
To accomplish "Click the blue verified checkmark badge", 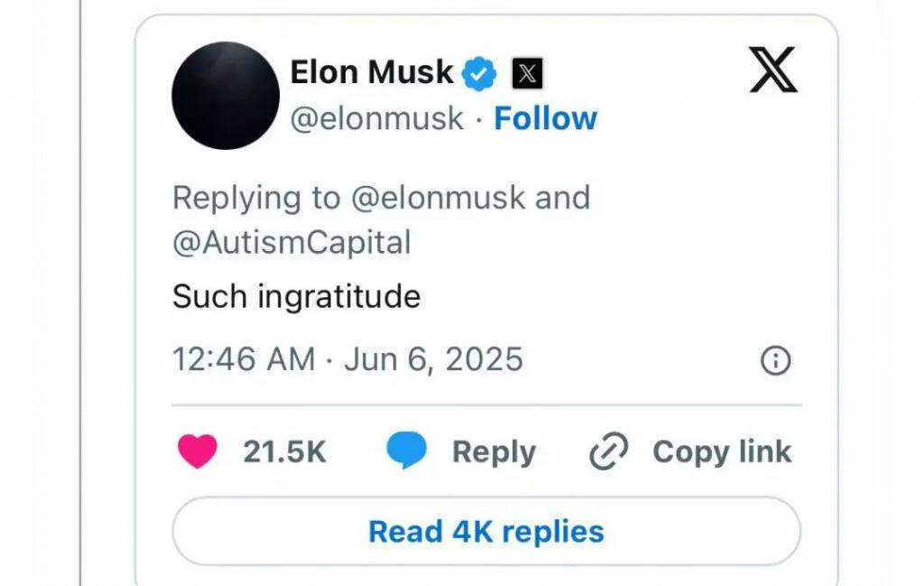I will click(480, 74).
